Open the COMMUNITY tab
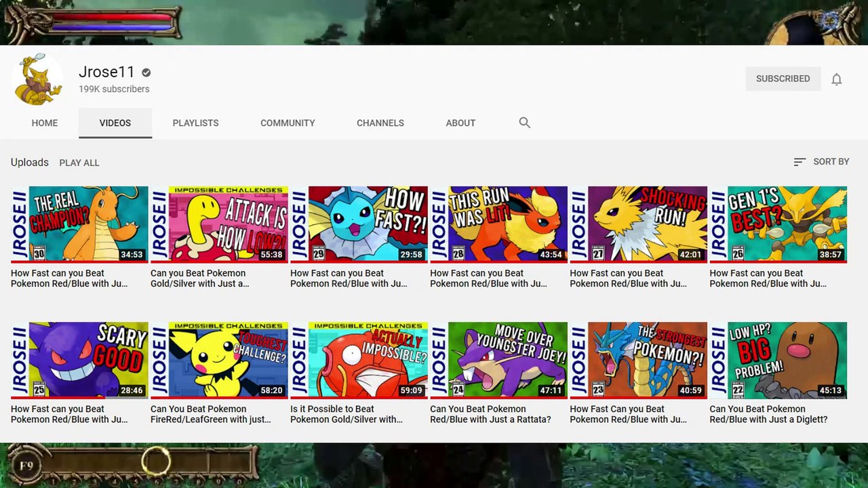 pyautogui.click(x=288, y=123)
